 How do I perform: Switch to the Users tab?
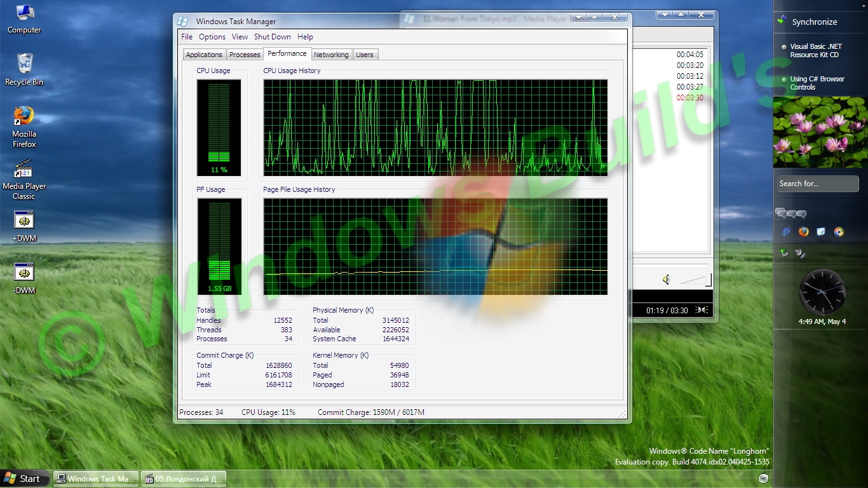[365, 55]
